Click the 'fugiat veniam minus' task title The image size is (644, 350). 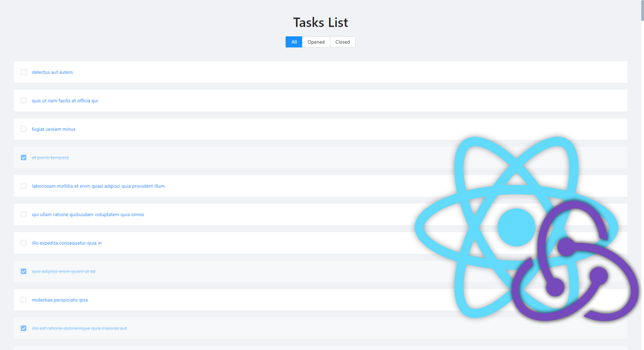coord(54,129)
